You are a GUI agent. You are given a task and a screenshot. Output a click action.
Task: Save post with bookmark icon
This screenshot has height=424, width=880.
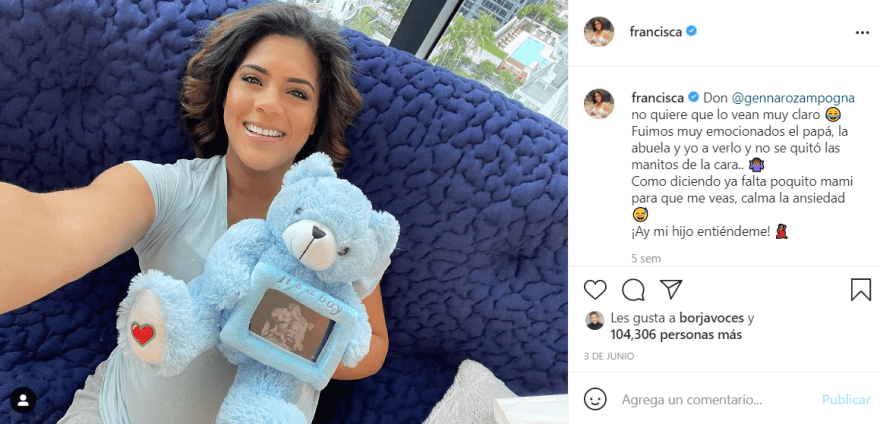coord(861,290)
